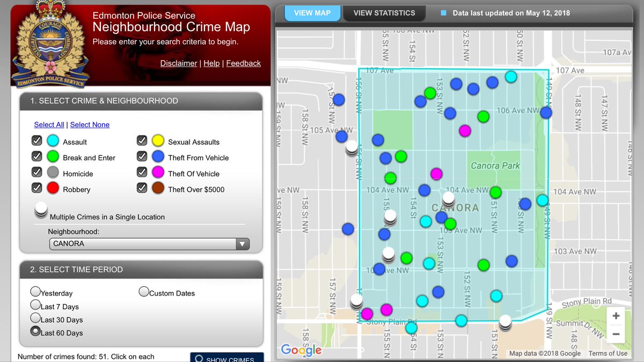This screenshot has height=362, width=644.
Task: Click the 'Map data ©2018 Google' attribution
Action: [x=545, y=353]
